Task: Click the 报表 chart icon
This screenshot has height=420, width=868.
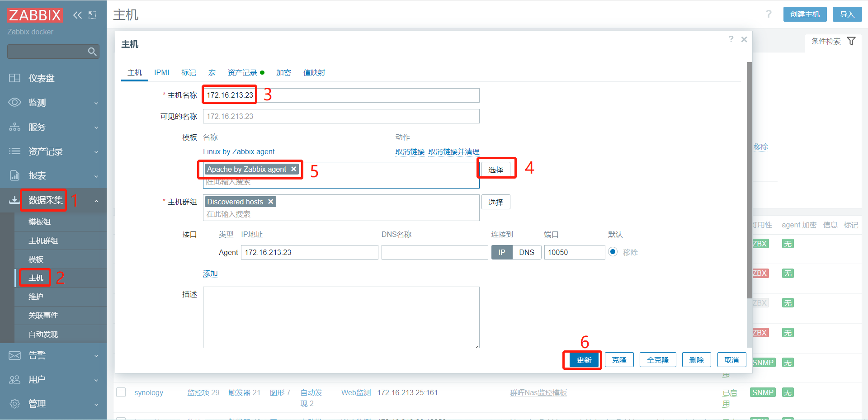Action: tap(14, 175)
